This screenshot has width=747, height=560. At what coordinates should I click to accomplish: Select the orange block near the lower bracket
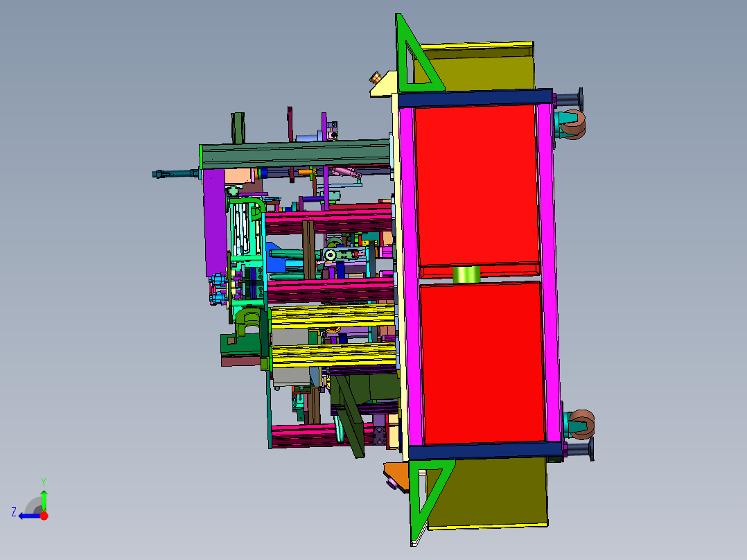point(398,475)
